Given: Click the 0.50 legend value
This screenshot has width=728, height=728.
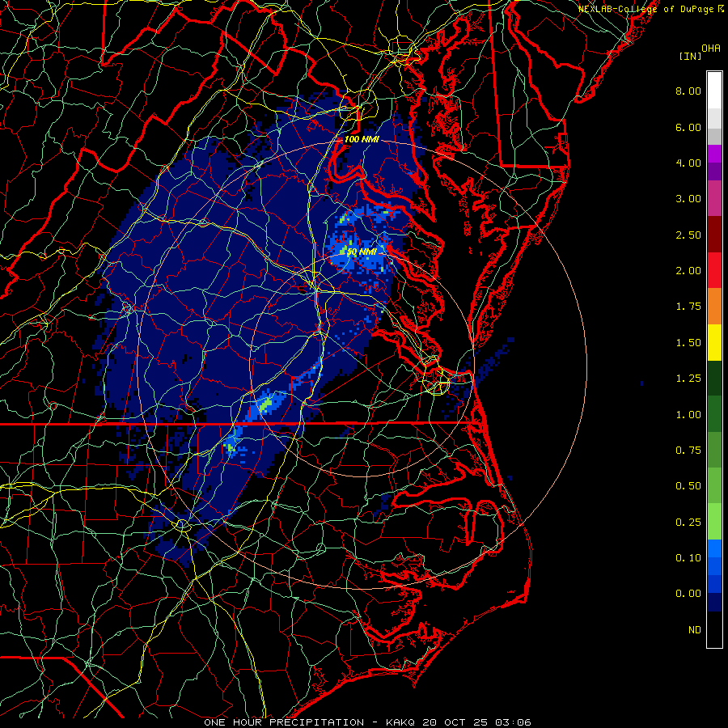Looking at the screenshot, I should click(688, 486).
